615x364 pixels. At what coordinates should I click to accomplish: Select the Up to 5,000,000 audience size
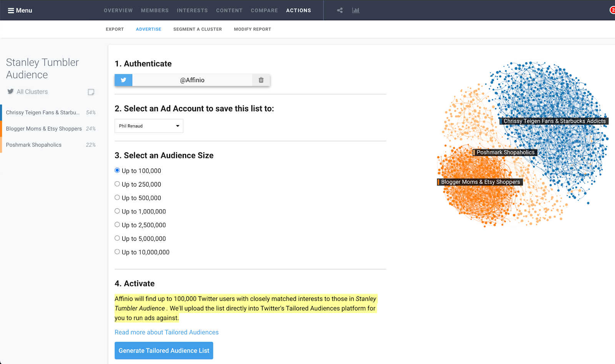click(x=117, y=238)
